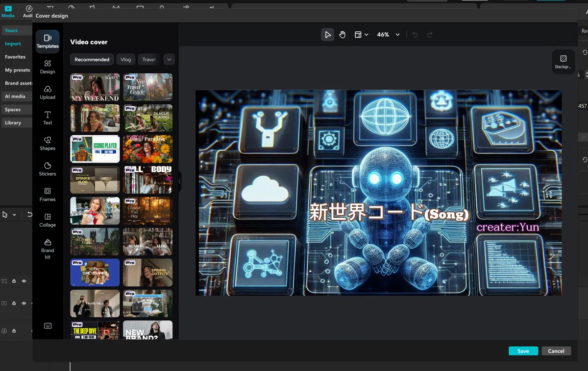
Task: Open the Upload panel
Action: [x=48, y=93]
